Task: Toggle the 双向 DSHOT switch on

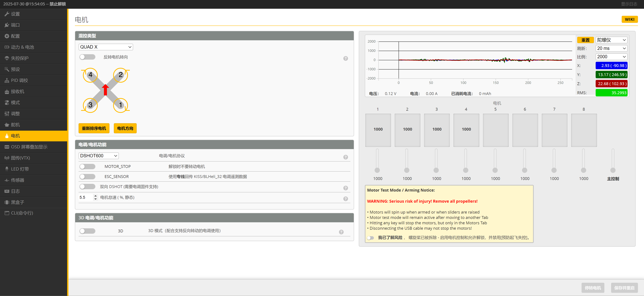Action: coord(87,187)
